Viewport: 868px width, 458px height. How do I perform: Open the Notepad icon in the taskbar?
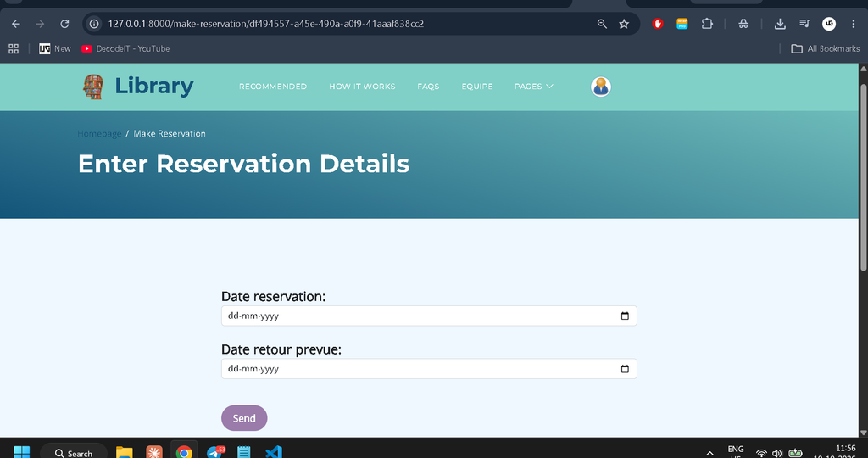coord(243,452)
